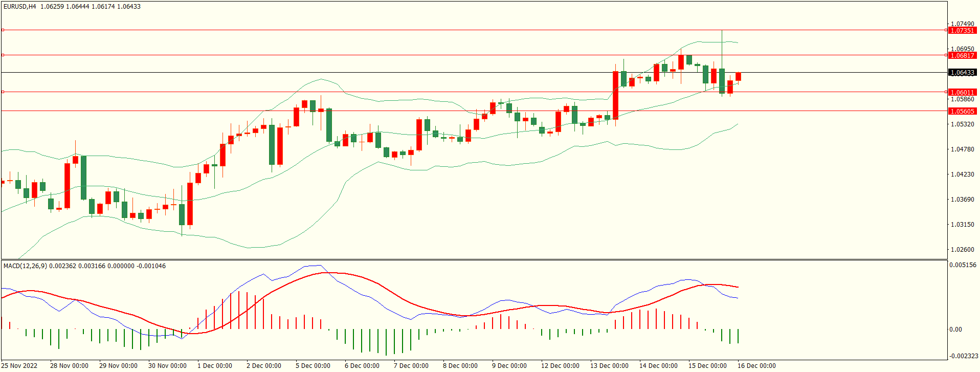Click the 1.05860 price scale value
The width and height of the screenshot is (980, 372).
point(962,99)
